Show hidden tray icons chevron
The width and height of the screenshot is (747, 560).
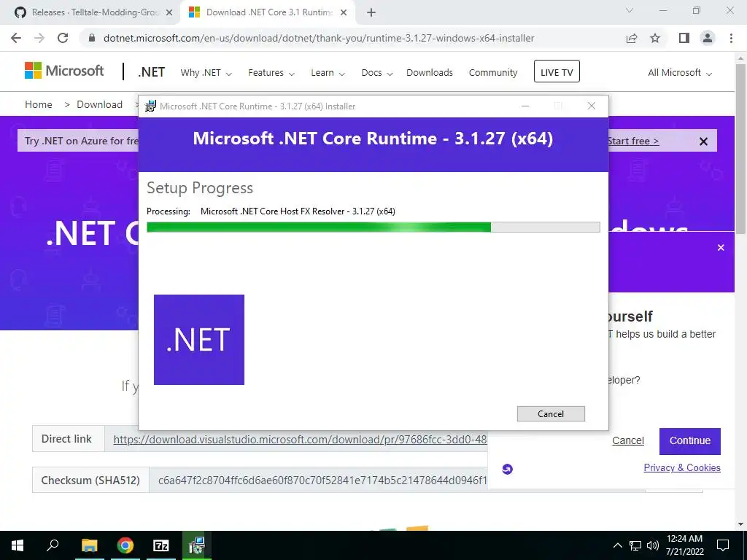point(617,545)
